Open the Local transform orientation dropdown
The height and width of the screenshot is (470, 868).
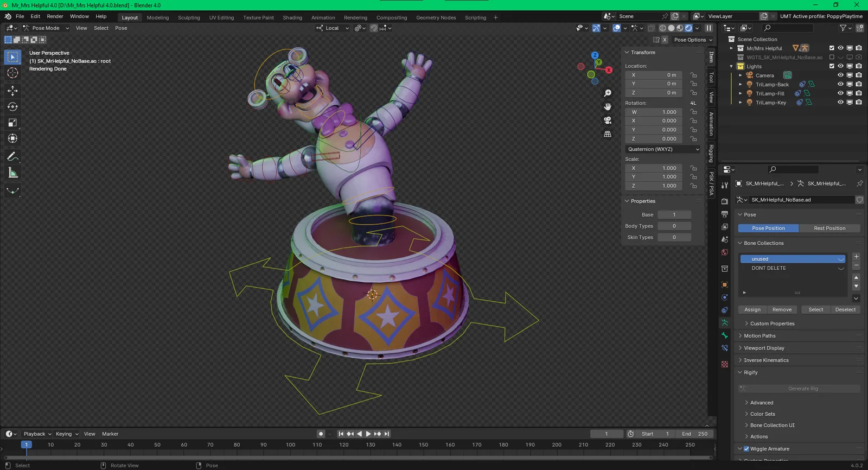click(x=333, y=28)
